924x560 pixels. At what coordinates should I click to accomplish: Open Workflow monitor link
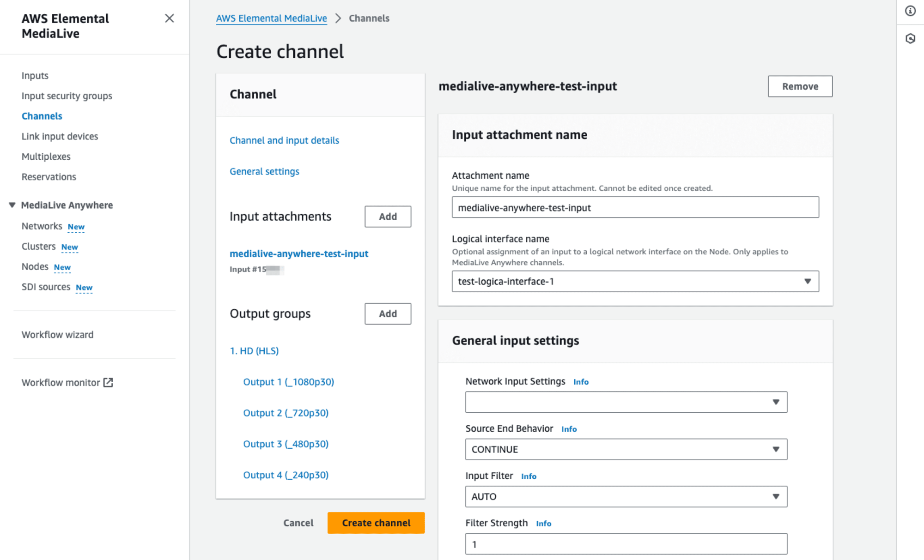(x=61, y=383)
